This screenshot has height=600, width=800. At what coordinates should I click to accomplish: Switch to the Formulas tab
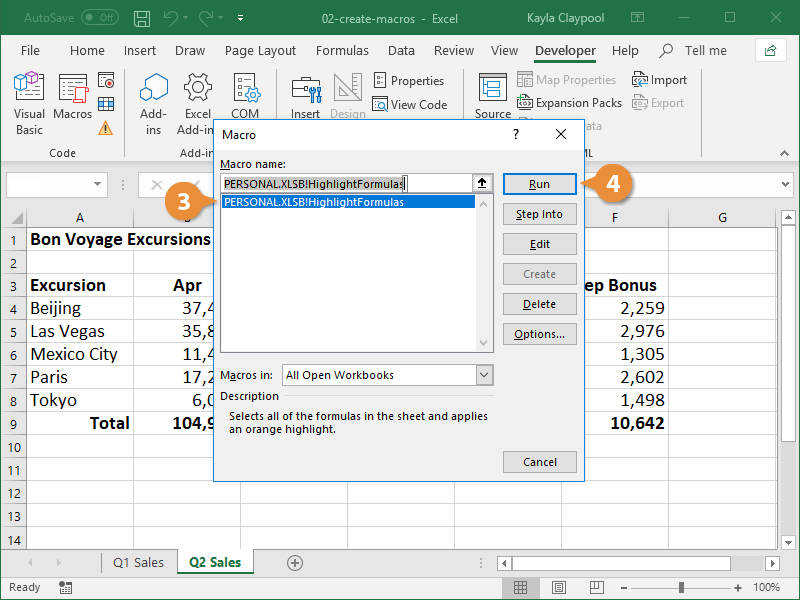tap(342, 51)
